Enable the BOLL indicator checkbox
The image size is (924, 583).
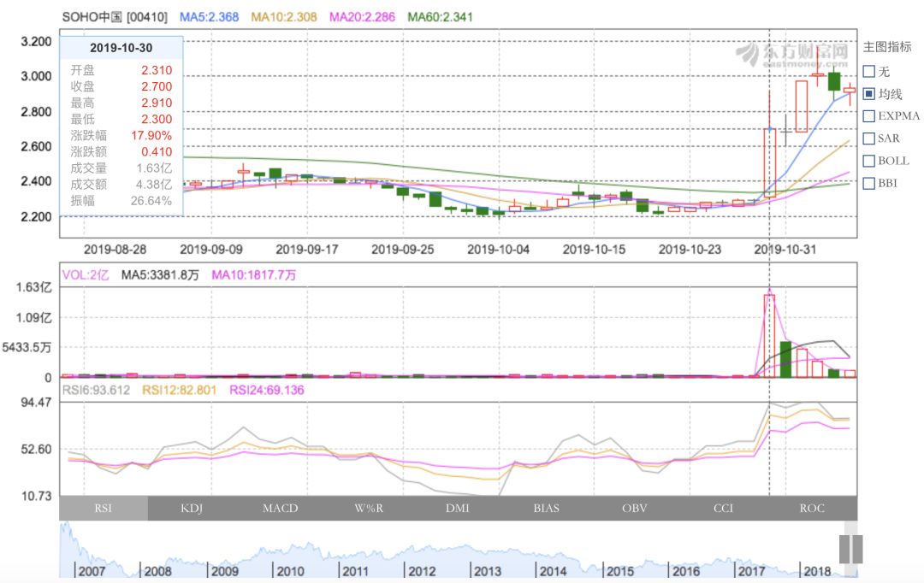(868, 161)
